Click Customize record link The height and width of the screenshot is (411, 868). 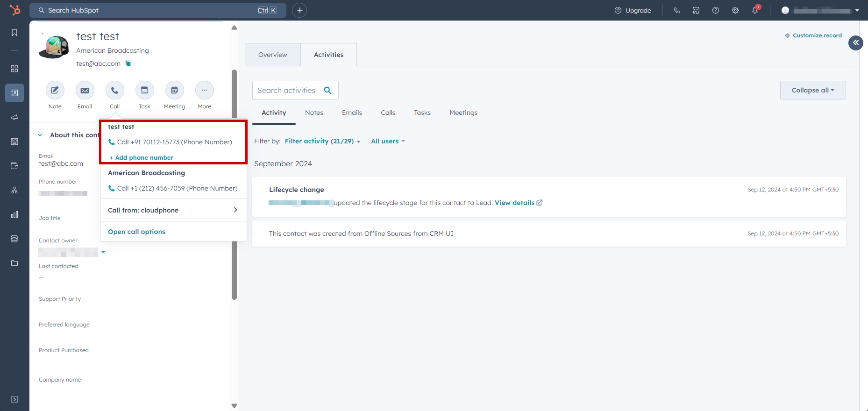point(813,35)
